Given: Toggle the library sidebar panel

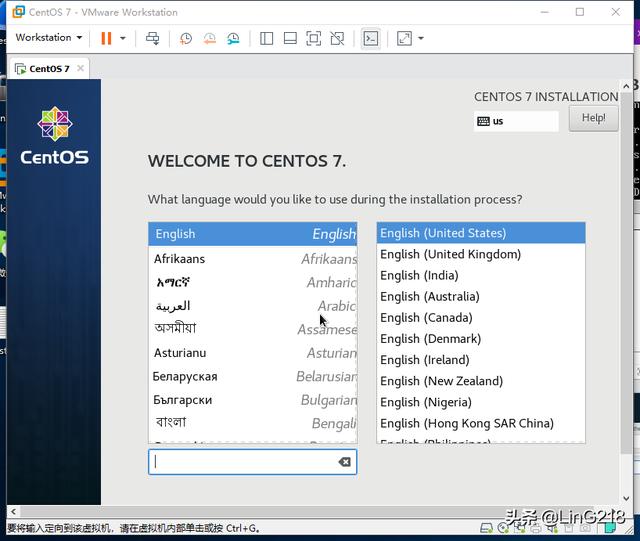Looking at the screenshot, I should 267,38.
